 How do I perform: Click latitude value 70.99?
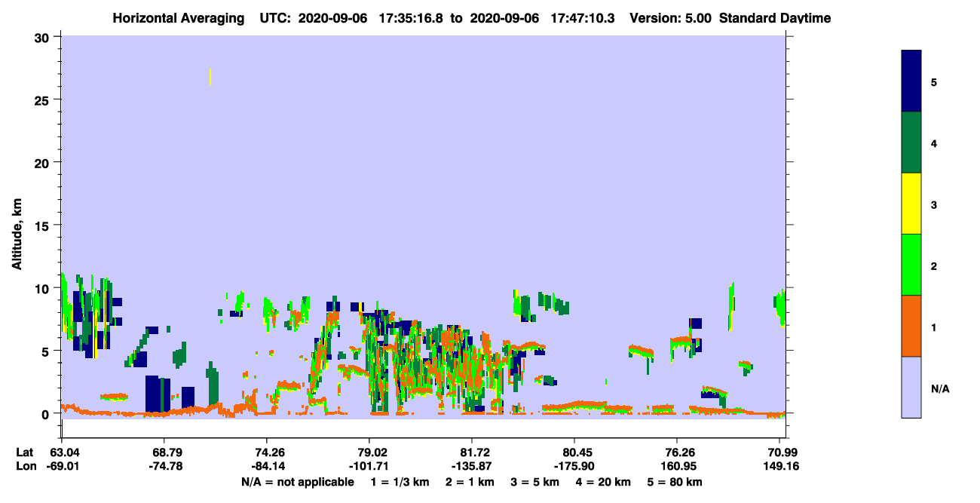tap(784, 452)
